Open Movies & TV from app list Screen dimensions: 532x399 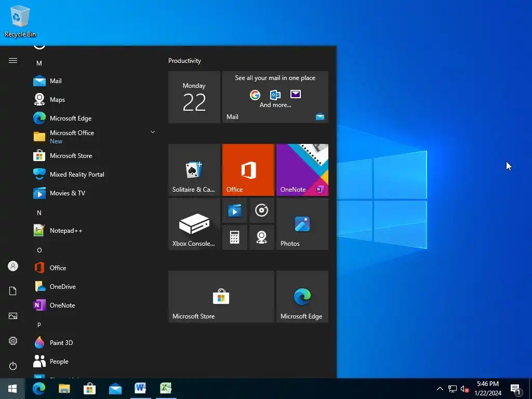click(x=95, y=193)
